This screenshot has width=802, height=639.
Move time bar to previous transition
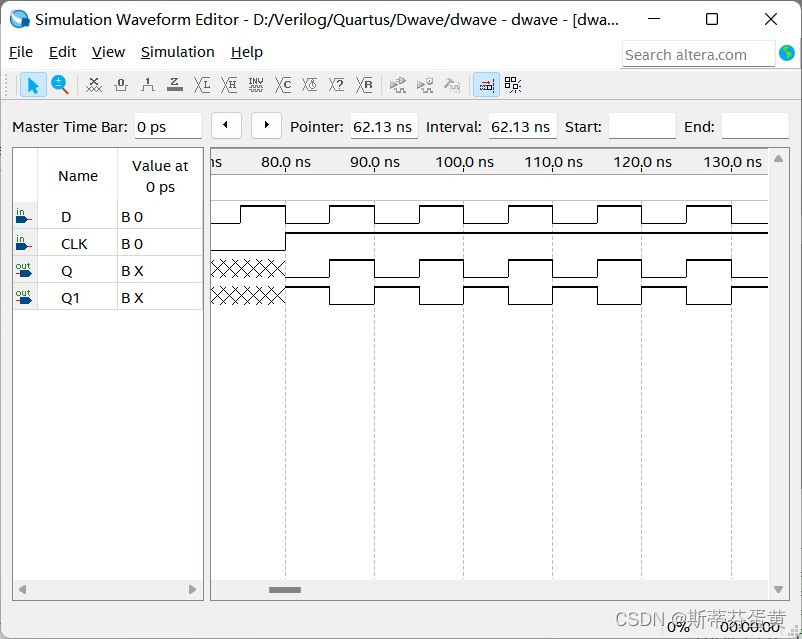pyautogui.click(x=226, y=125)
